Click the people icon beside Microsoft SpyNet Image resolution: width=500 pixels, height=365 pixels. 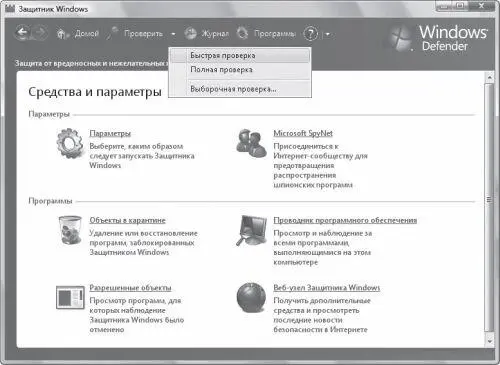coord(251,143)
